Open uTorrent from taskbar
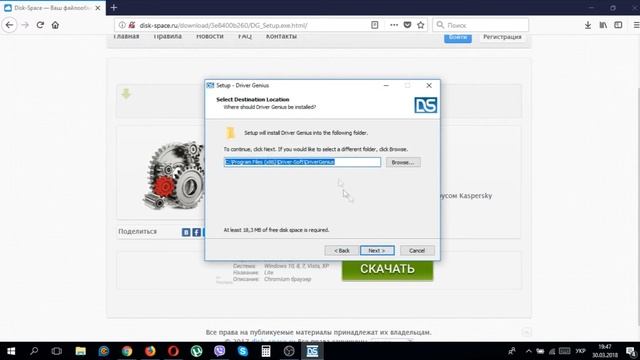640x360 pixels. pos(196,351)
